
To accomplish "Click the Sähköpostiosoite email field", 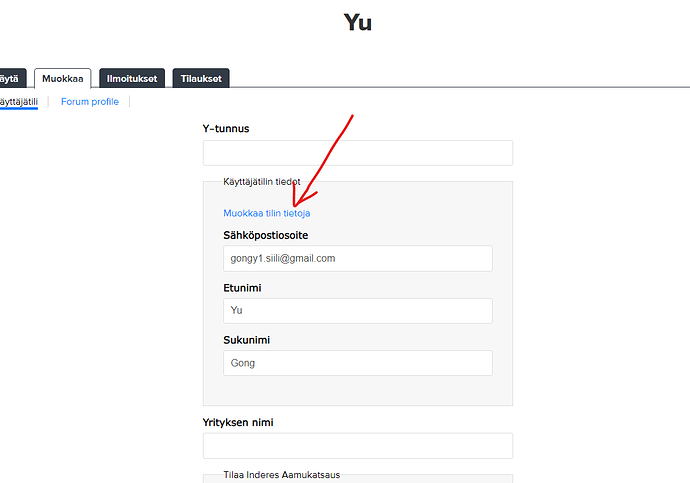I will coord(357,258).
